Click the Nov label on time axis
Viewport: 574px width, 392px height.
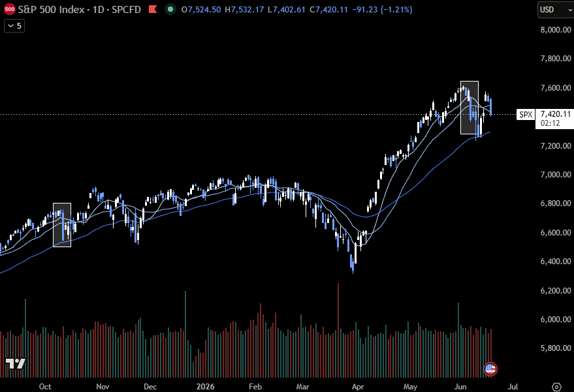pyautogui.click(x=103, y=387)
